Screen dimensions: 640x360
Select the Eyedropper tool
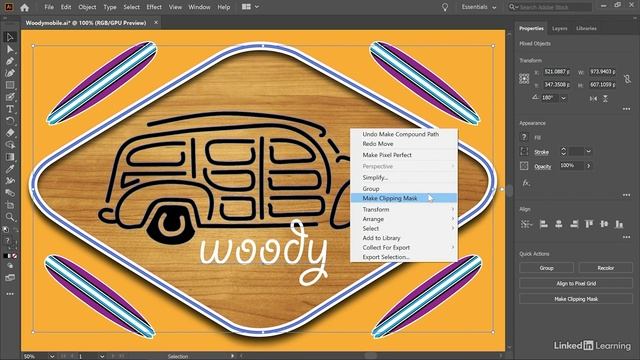pos(10,169)
